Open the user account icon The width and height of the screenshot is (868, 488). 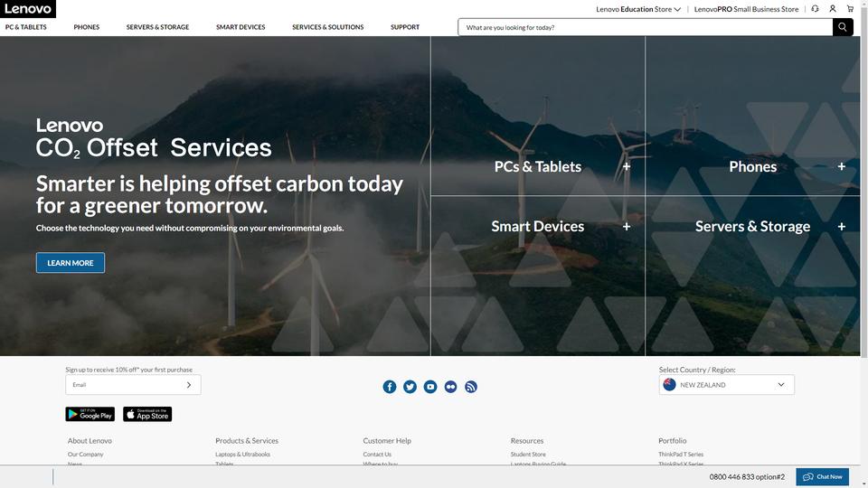point(833,9)
